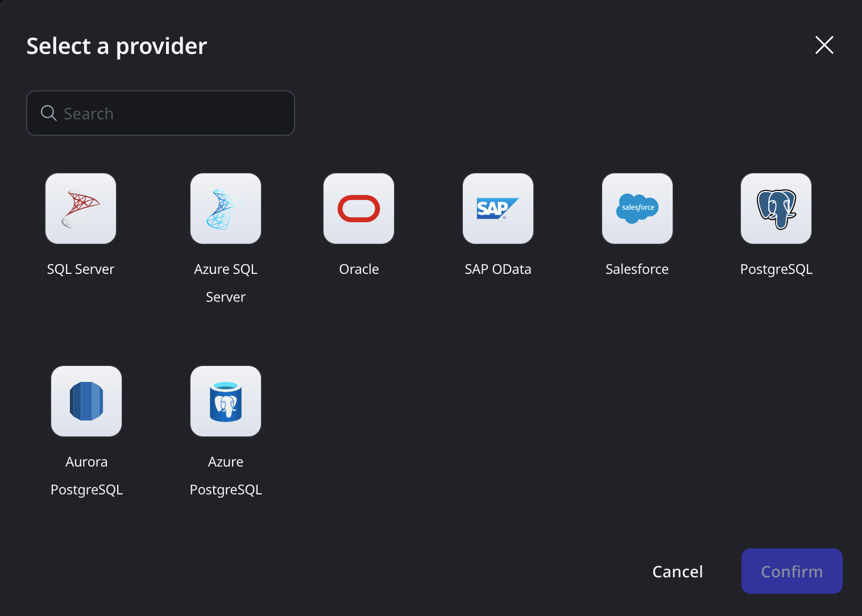Pick the Oracle provider icon
Viewport: 862px width, 616px height.
coord(359,209)
